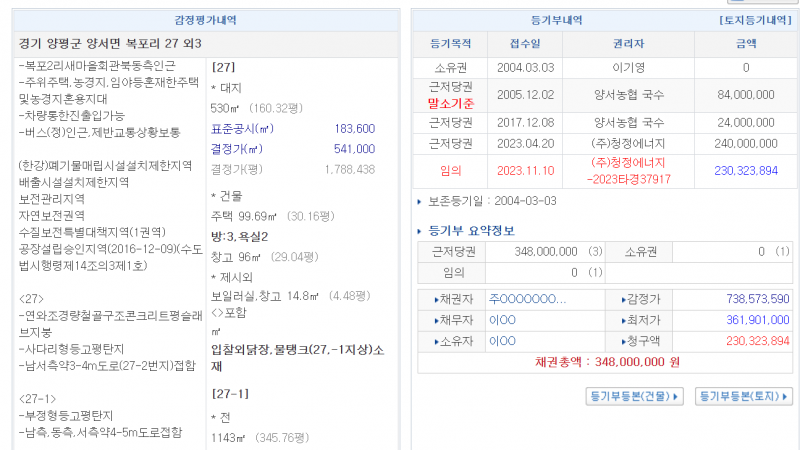Click arrow bullet beside 등기부 요약정보

click(420, 231)
